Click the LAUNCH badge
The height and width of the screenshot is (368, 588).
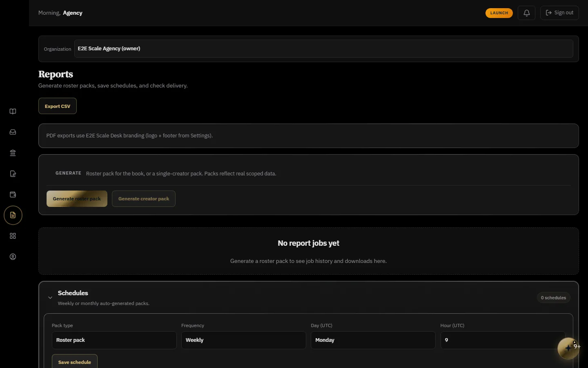[x=499, y=13]
